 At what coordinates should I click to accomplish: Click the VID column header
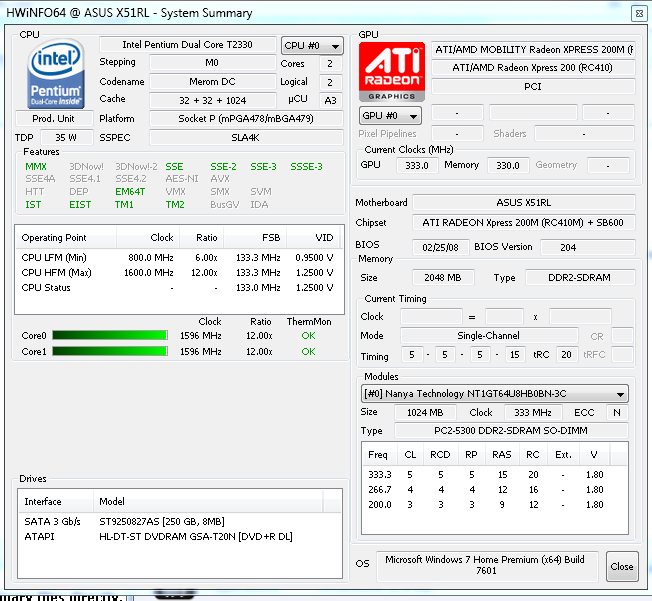pyautogui.click(x=313, y=237)
